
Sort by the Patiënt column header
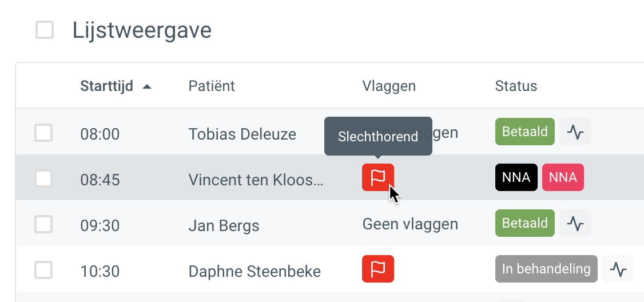tap(212, 86)
